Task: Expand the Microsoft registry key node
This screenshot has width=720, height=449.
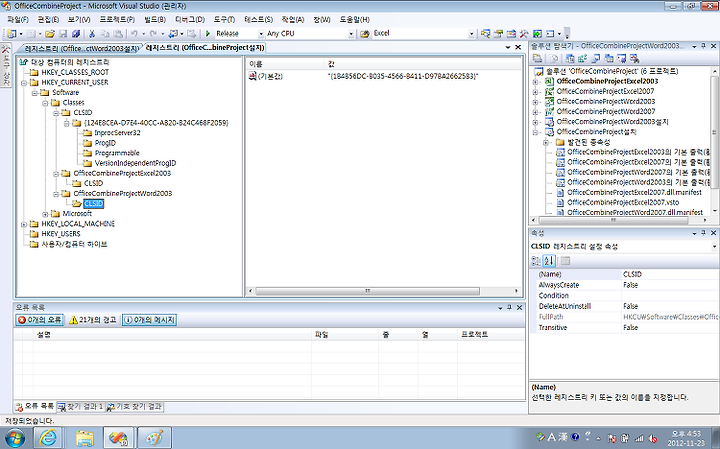Action: click(x=45, y=214)
